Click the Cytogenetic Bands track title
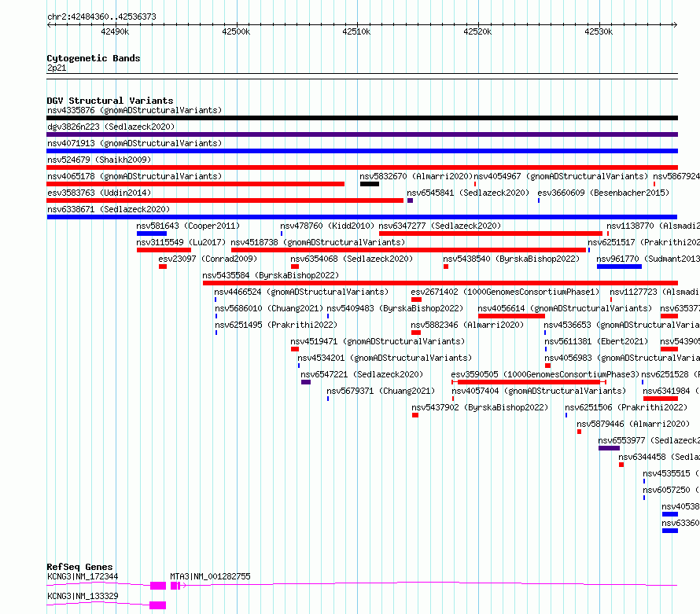 [x=94, y=58]
